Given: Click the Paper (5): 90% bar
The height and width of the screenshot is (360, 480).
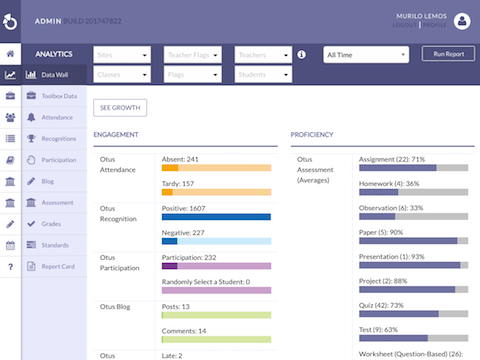Looking at the screenshot, I should click(413, 241).
